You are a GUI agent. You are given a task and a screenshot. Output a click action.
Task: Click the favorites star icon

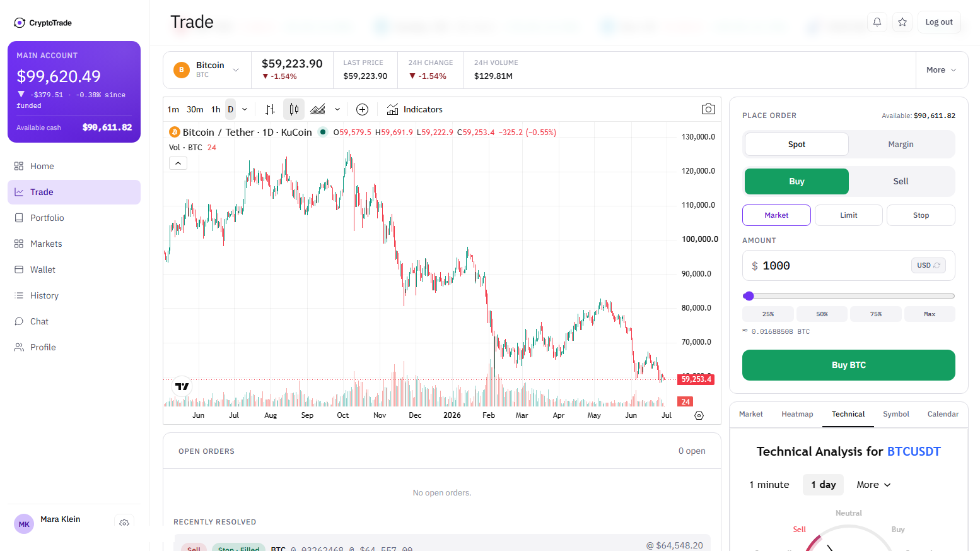902,22
